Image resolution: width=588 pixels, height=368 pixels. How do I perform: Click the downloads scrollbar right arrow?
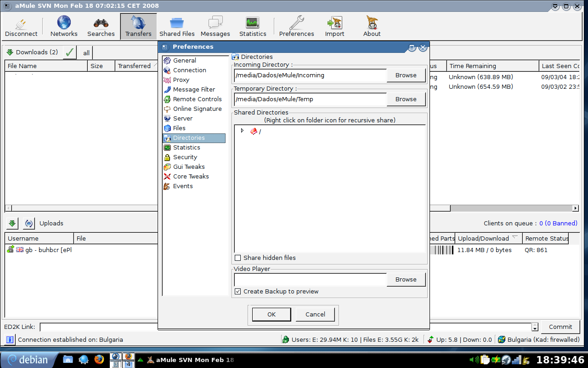pos(576,208)
